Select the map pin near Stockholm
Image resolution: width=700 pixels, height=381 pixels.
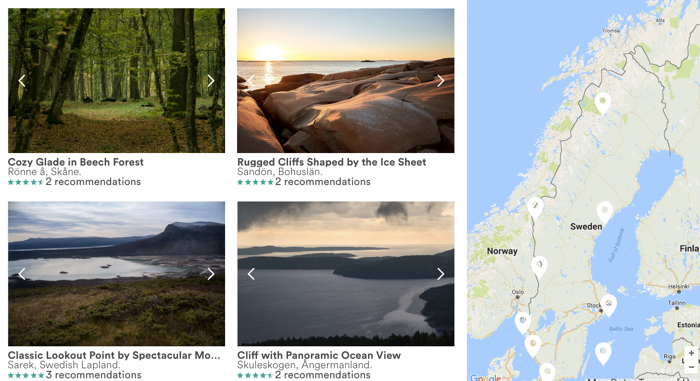tap(608, 306)
